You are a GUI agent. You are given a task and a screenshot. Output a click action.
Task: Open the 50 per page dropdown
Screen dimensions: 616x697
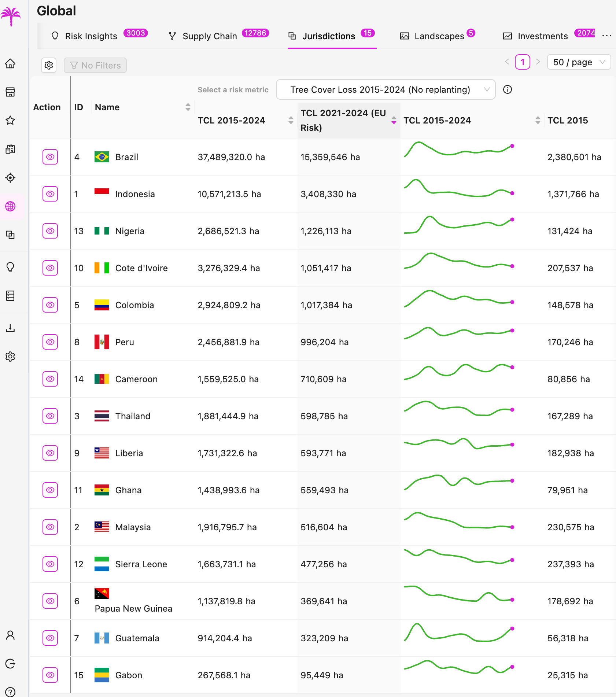pyautogui.click(x=578, y=62)
